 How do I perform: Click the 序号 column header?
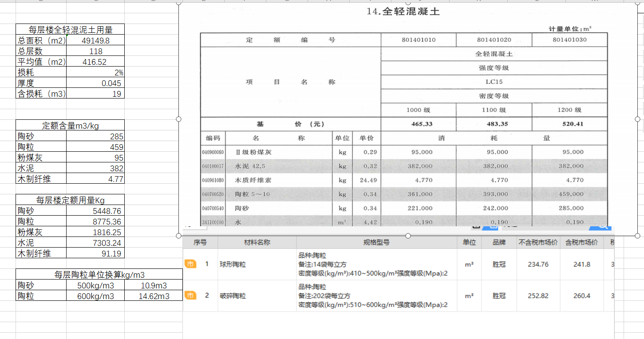click(200, 243)
